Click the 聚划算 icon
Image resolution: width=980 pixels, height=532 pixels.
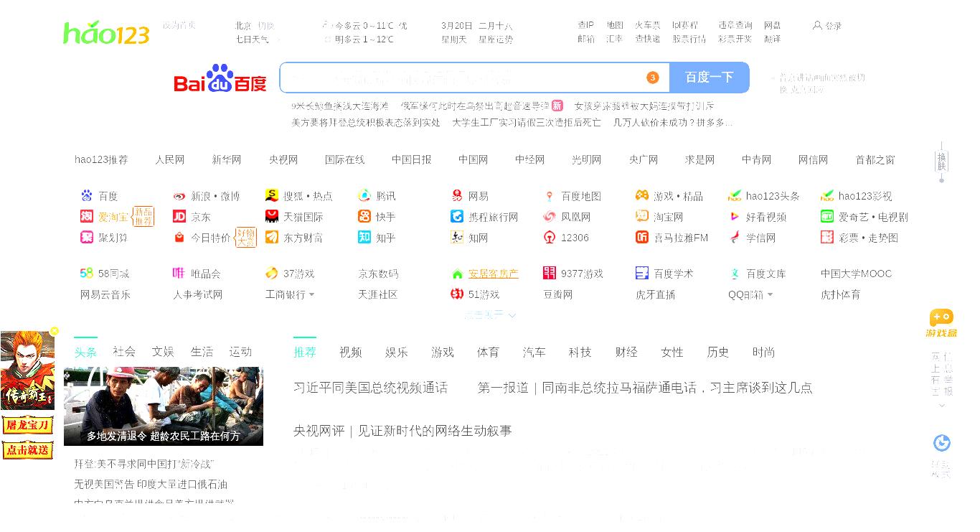(x=87, y=237)
